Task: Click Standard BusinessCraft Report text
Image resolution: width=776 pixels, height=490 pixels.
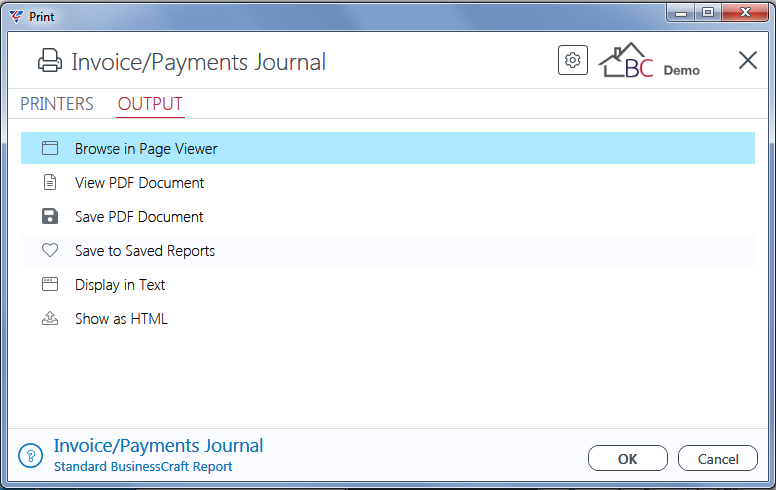Action: pyautogui.click(x=143, y=466)
